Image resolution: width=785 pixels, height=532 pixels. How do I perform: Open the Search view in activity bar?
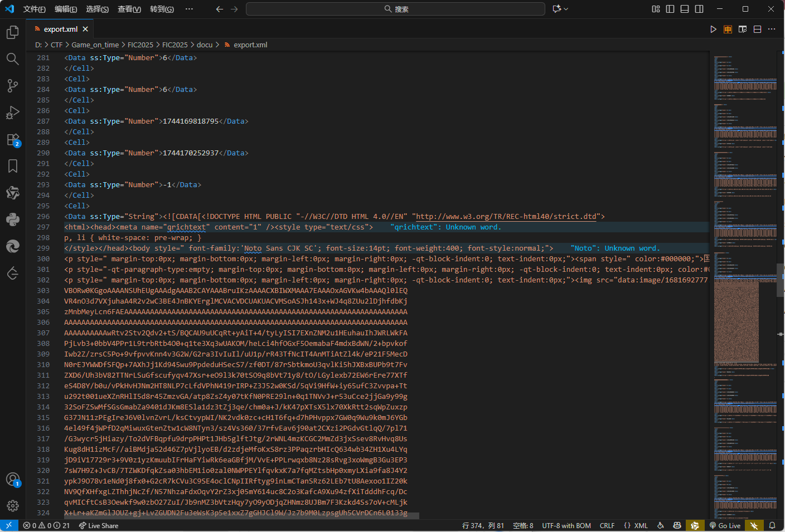pos(12,59)
